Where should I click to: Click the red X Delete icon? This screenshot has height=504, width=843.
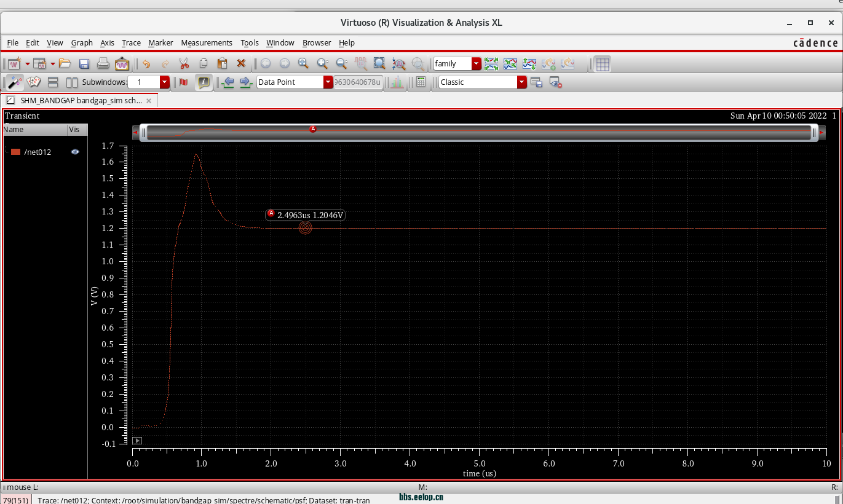tap(241, 64)
